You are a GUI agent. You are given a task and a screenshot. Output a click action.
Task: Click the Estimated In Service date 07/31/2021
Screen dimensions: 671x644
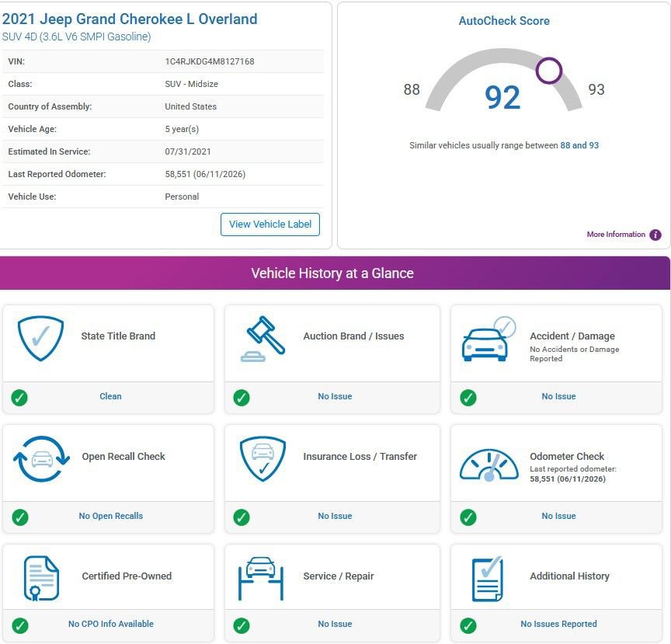188,151
